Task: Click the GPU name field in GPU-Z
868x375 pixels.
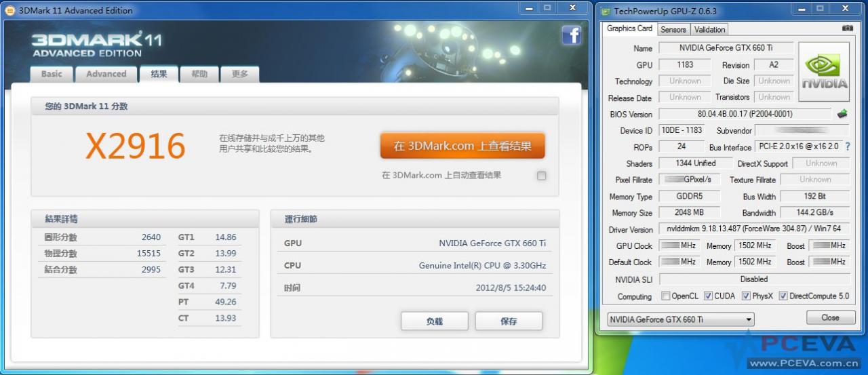Action: pyautogui.click(x=726, y=48)
